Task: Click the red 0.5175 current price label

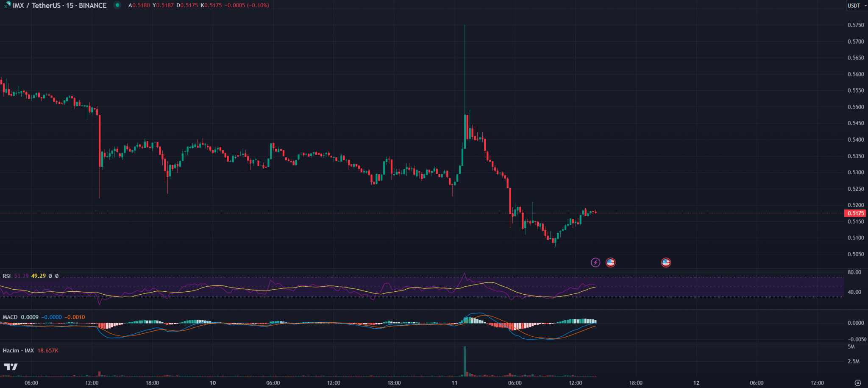Action: tap(855, 213)
